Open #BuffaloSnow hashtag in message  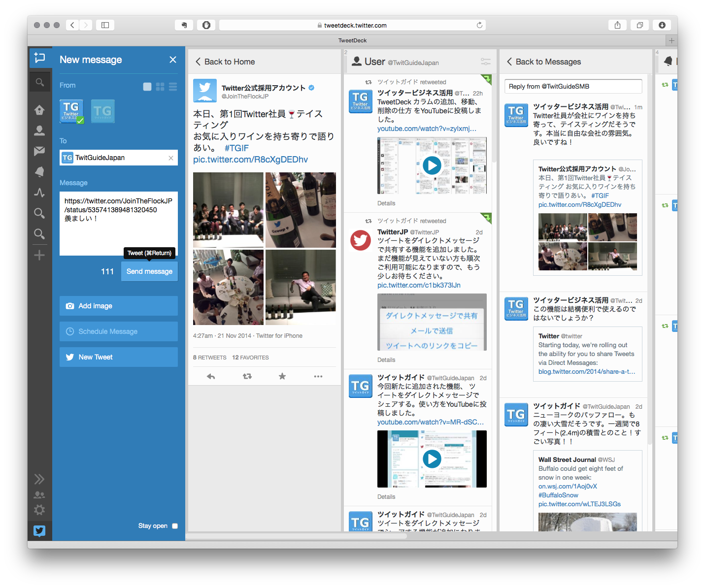(x=558, y=495)
